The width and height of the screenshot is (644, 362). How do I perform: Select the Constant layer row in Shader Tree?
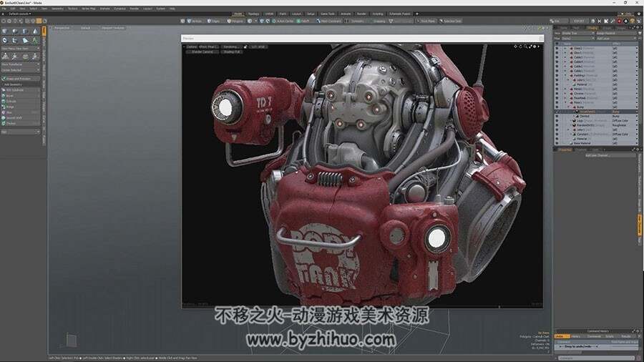596,134
